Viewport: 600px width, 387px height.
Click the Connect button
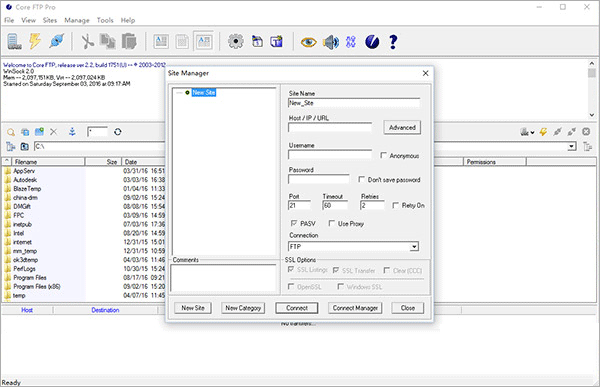tap(297, 308)
